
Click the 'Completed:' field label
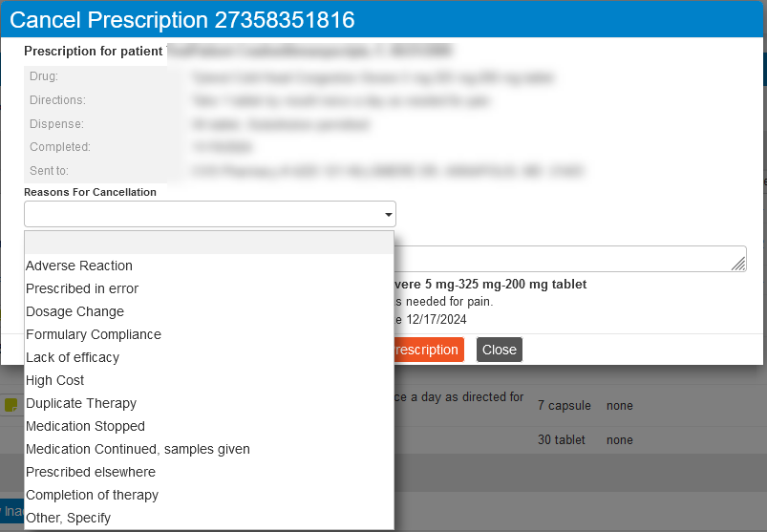(60, 147)
